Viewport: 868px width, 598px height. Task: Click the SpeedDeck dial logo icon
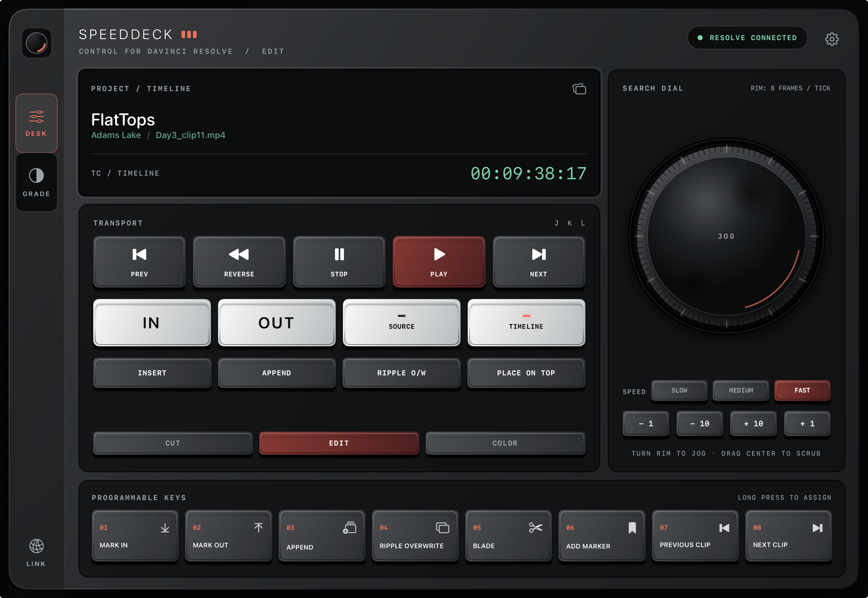36,43
